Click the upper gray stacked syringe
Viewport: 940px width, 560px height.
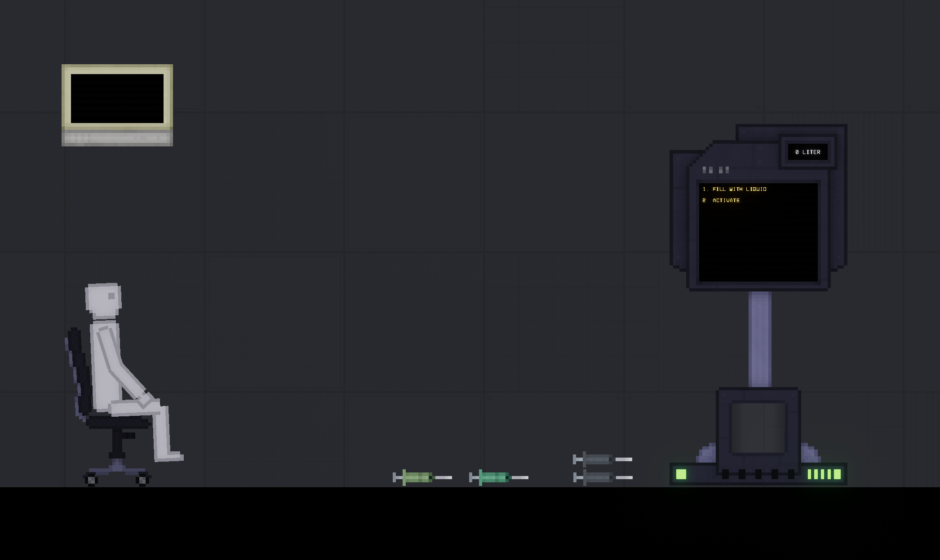click(598, 459)
